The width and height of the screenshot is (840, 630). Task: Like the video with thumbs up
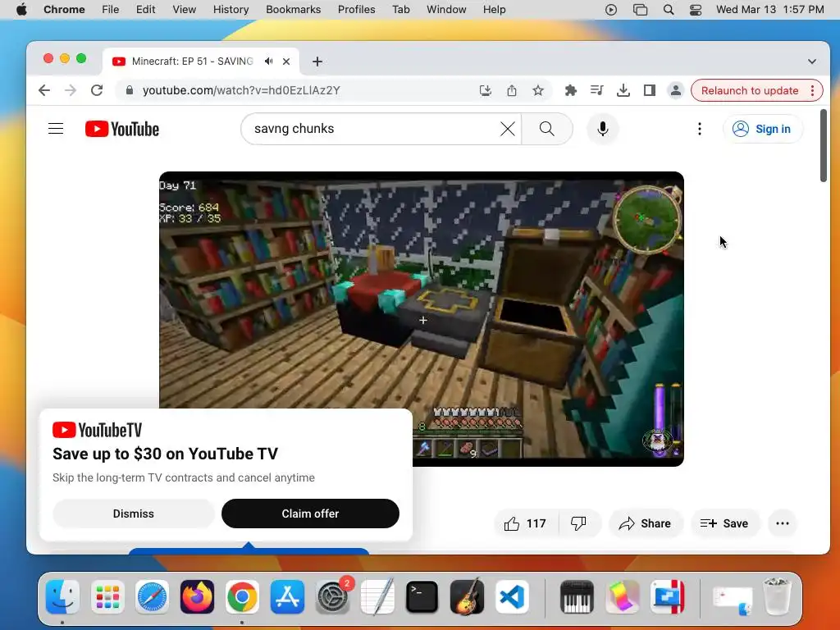tap(525, 523)
